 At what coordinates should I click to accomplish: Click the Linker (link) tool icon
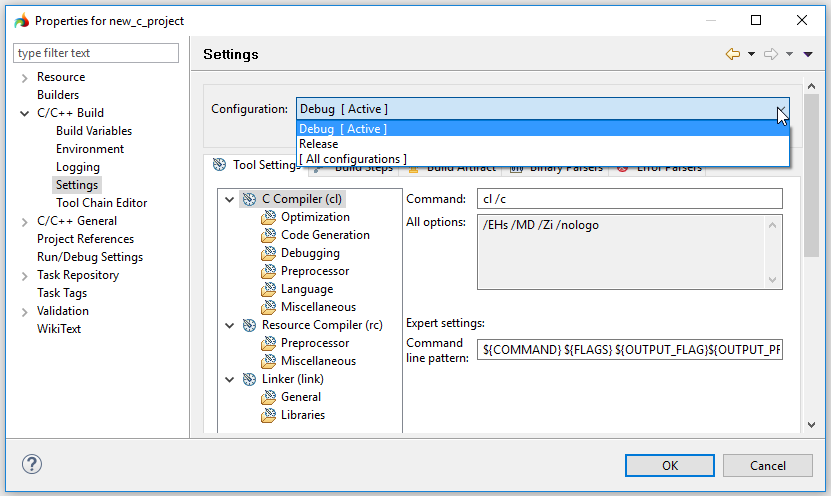pyautogui.click(x=249, y=379)
